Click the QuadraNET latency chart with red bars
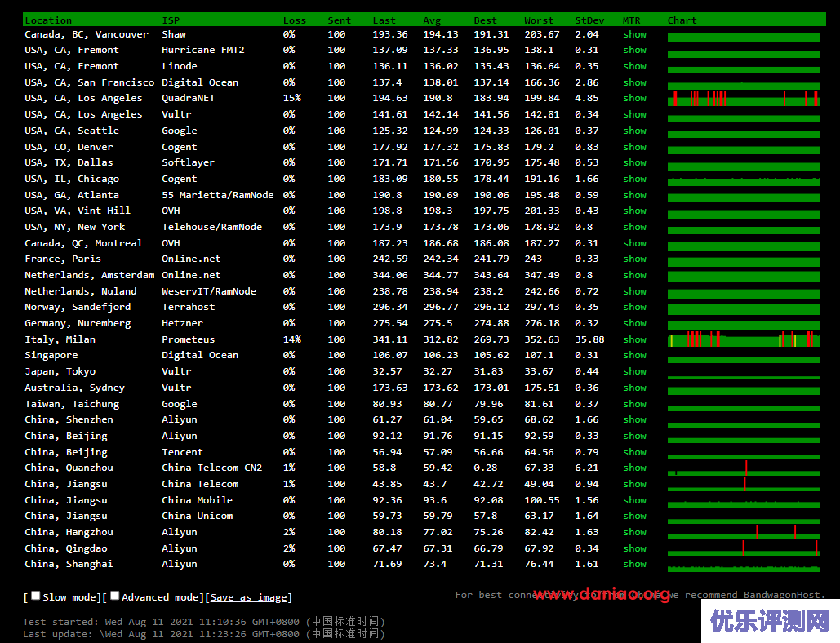 coord(744,98)
